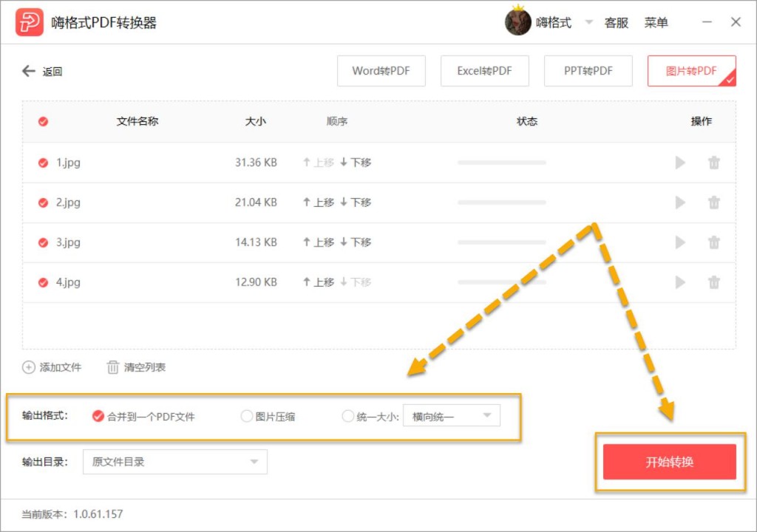Click the 1.jpg file name
Image resolution: width=757 pixels, height=532 pixels.
tap(68, 163)
